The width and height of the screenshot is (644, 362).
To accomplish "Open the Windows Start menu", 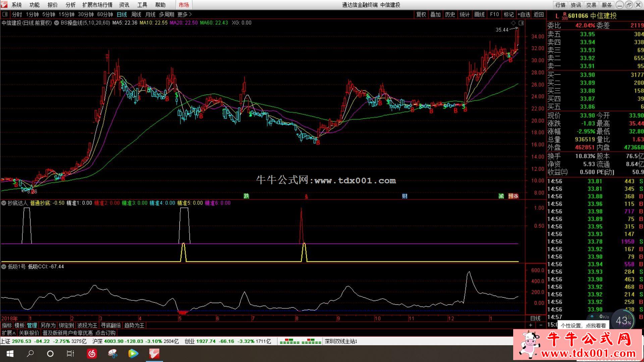I will tap(10, 354).
